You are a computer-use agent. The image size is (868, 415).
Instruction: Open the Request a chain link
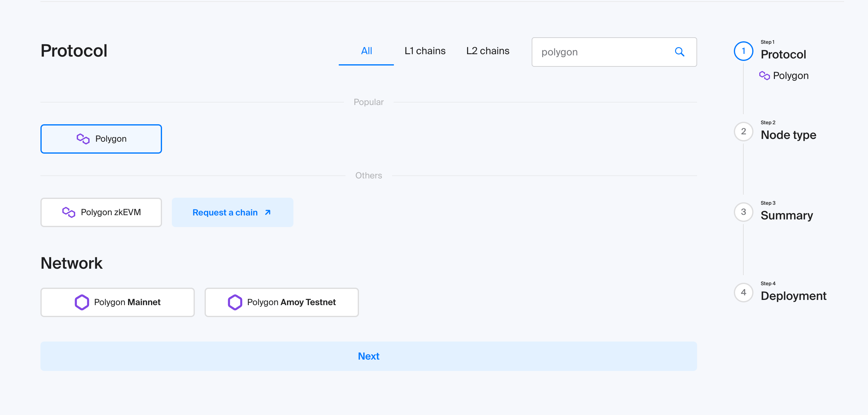[x=232, y=212]
